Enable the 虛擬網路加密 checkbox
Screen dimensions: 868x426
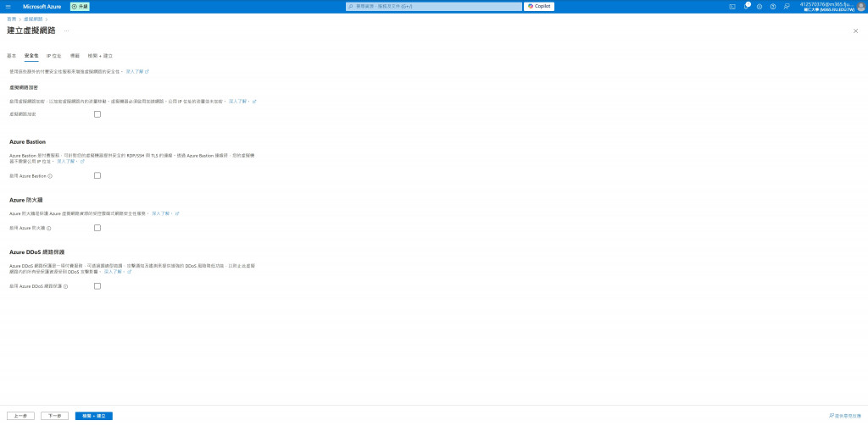(x=97, y=114)
